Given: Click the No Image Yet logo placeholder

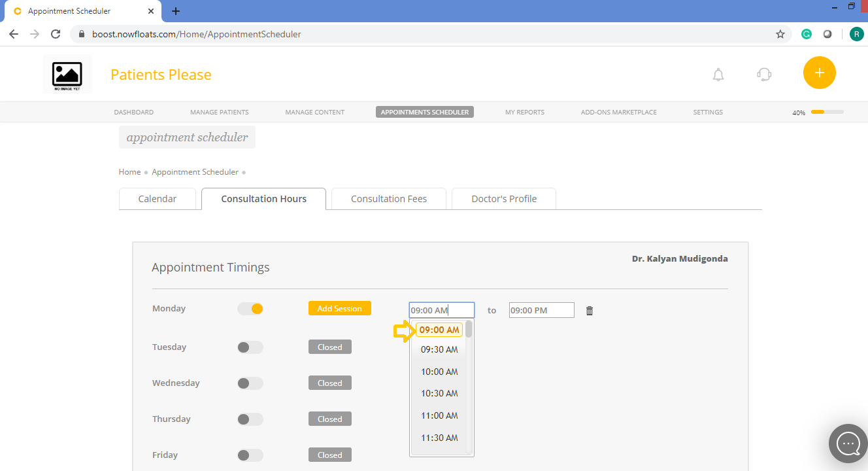Looking at the screenshot, I should [67, 75].
